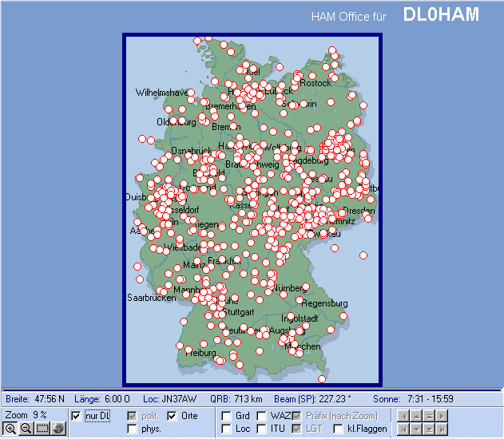This screenshot has height=439, width=504.
Task: Toggle the 'polit.' map checkbox
Action: tap(132, 416)
